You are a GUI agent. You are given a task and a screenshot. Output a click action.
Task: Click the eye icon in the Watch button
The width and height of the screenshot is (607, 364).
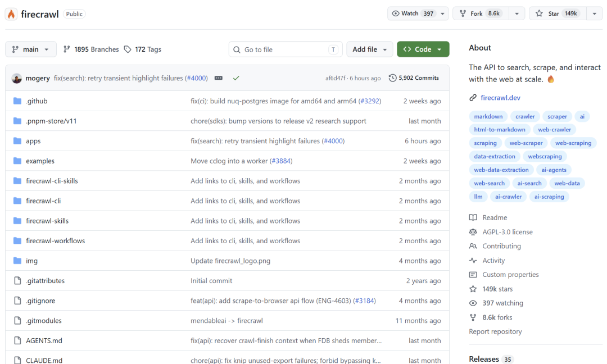click(x=395, y=13)
